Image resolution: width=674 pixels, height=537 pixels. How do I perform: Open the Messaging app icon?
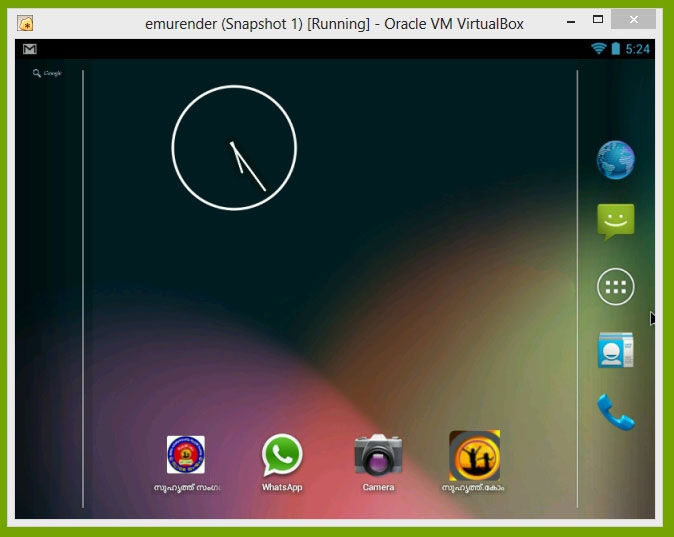[x=616, y=221]
